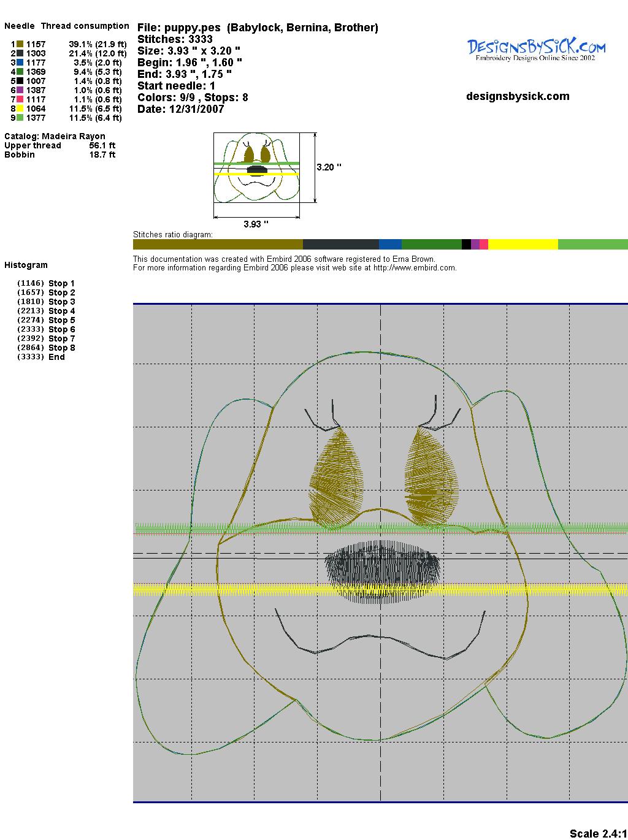
Task: Pick the yellow swatch for thread 1064
Action: pos(20,109)
